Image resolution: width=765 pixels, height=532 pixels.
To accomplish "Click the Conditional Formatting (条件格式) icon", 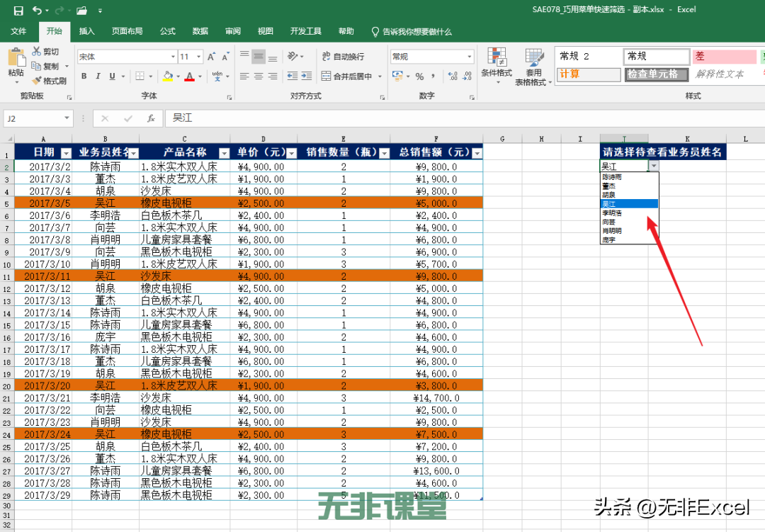I will click(497, 57).
